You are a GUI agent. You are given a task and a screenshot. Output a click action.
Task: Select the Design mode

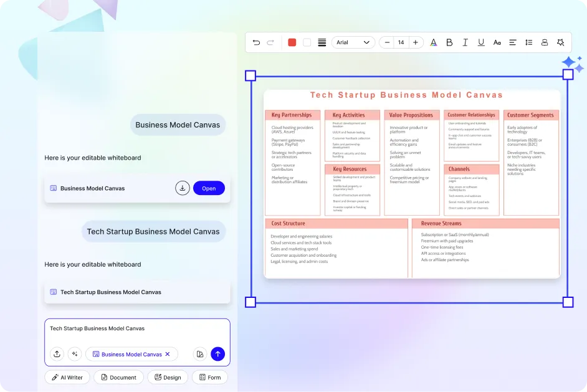(168, 377)
